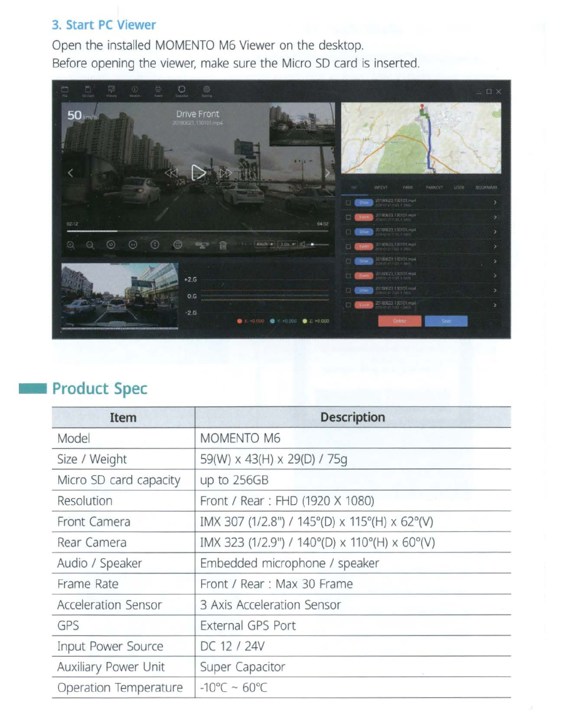Click the G-sensor acceleration graph

click(x=264, y=296)
